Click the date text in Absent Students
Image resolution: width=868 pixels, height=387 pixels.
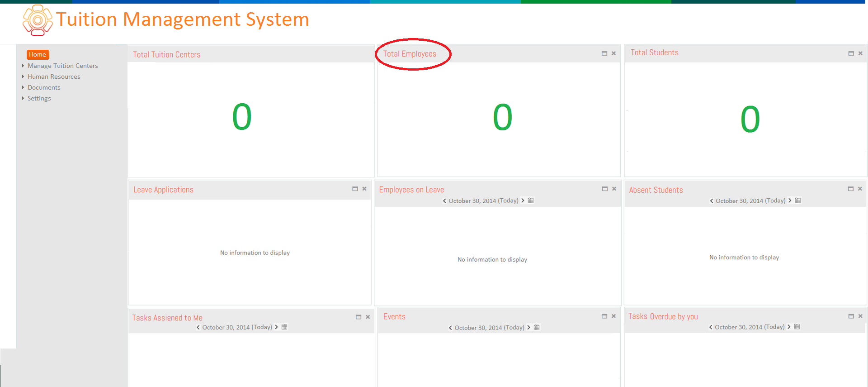(750, 201)
